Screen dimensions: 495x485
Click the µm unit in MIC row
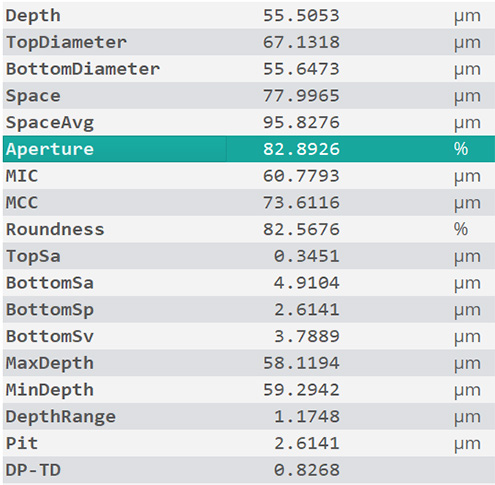[467, 177]
